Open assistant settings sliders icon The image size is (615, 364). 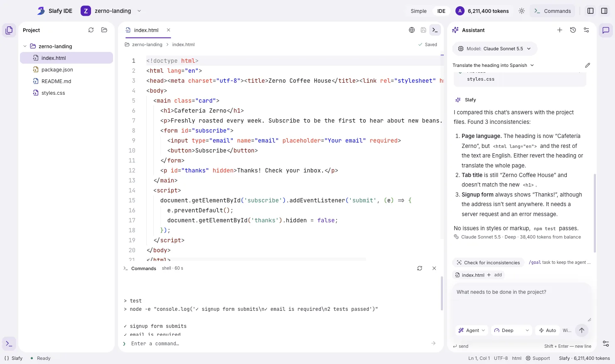pyautogui.click(x=586, y=30)
